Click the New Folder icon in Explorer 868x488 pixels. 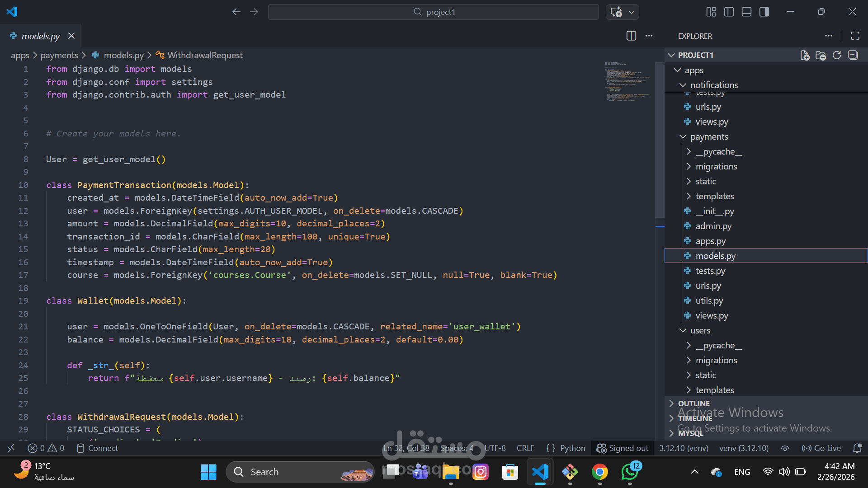[x=821, y=55]
